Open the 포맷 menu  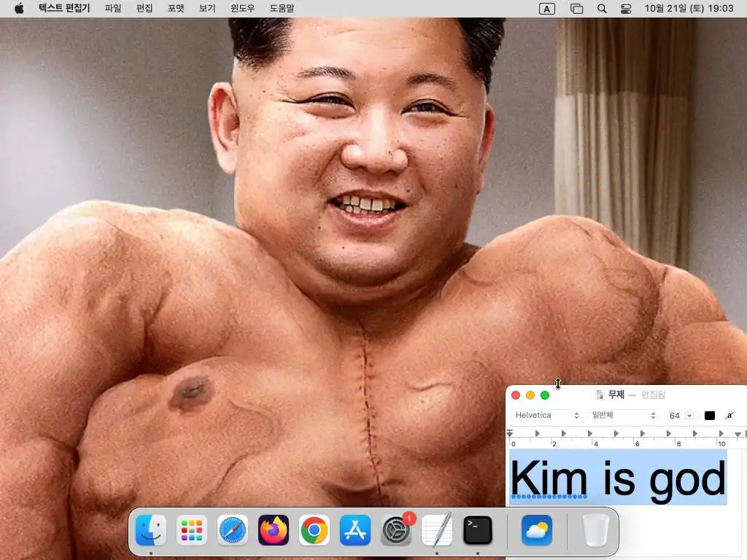pos(176,8)
